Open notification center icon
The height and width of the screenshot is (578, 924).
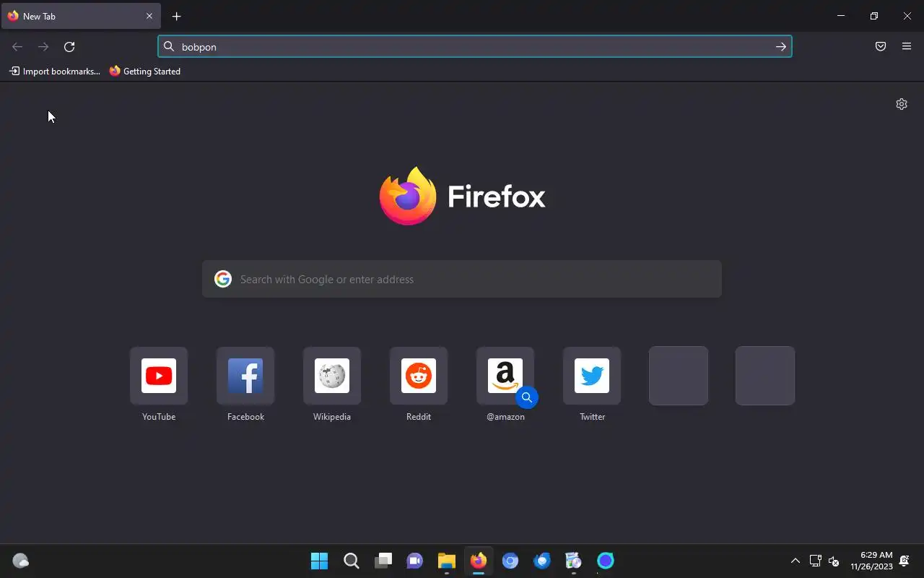(x=905, y=561)
